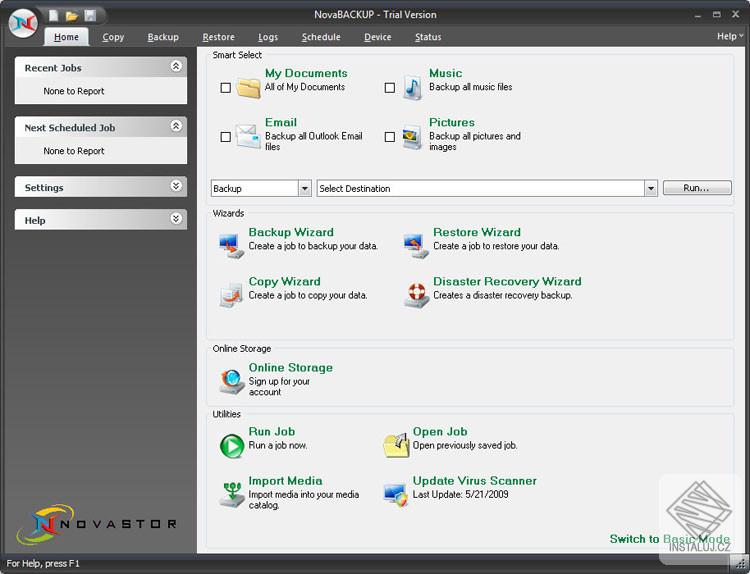Switch to the Status tab
The image size is (750, 574).
(428, 37)
